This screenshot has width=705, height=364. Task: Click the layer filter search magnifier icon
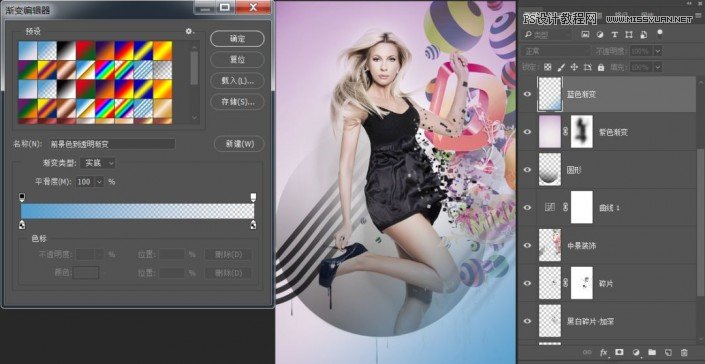(x=528, y=34)
